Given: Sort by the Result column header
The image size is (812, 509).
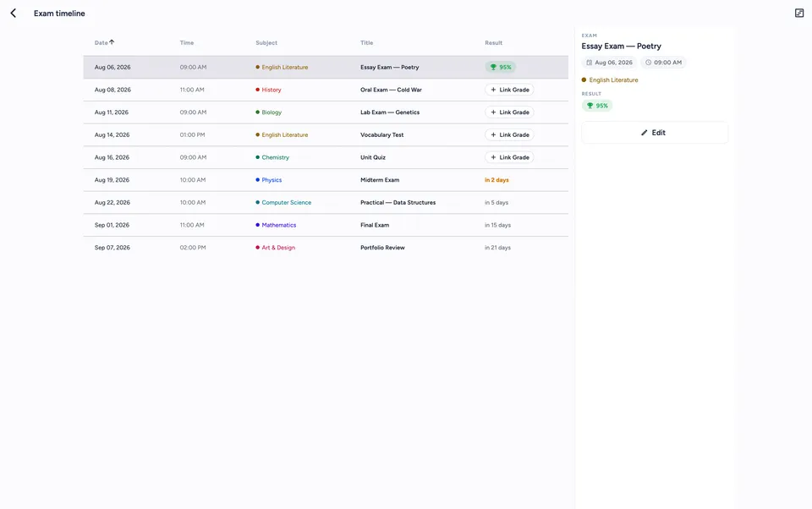Looking at the screenshot, I should (x=493, y=43).
